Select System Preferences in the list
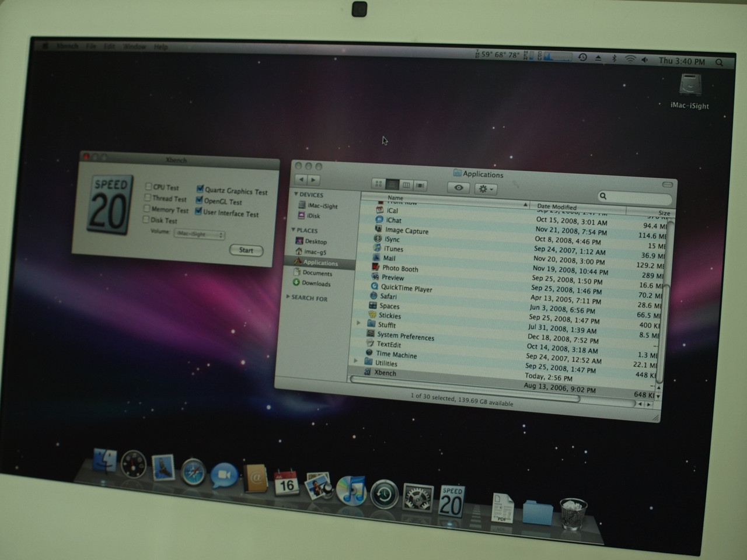 pos(400,335)
